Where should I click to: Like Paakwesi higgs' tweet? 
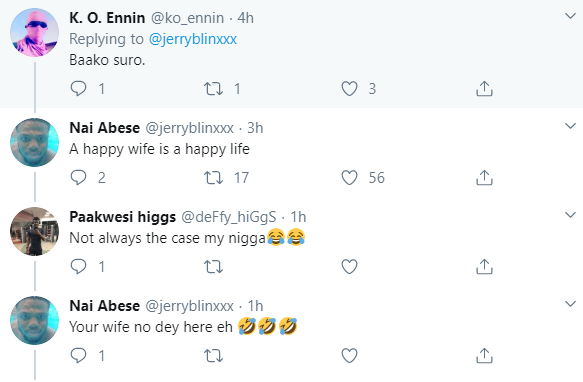pos(349,267)
